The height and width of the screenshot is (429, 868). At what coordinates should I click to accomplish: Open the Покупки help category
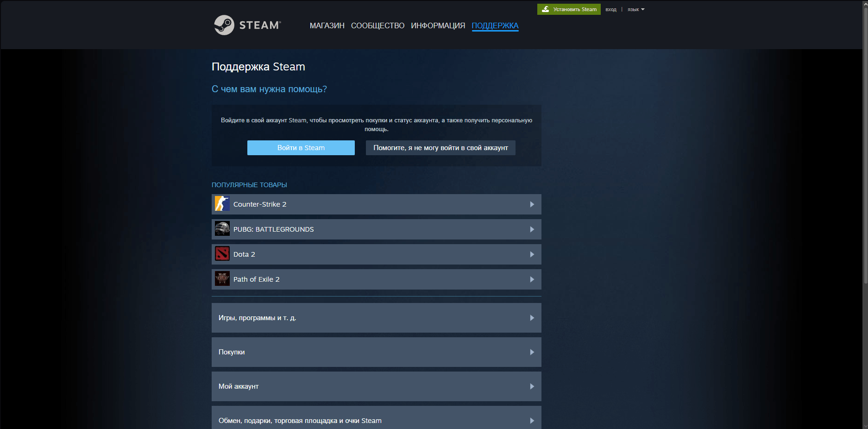(377, 352)
